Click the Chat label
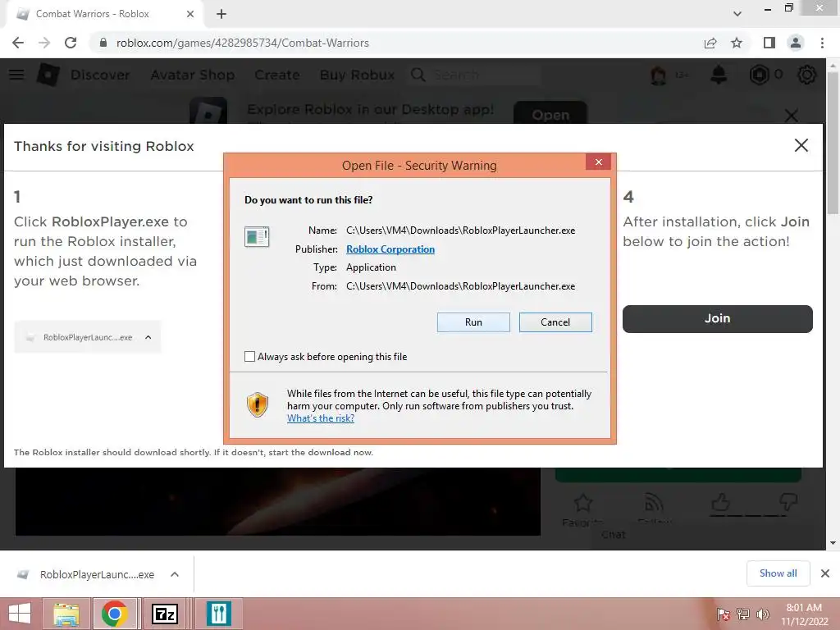840x630 pixels. [x=613, y=535]
